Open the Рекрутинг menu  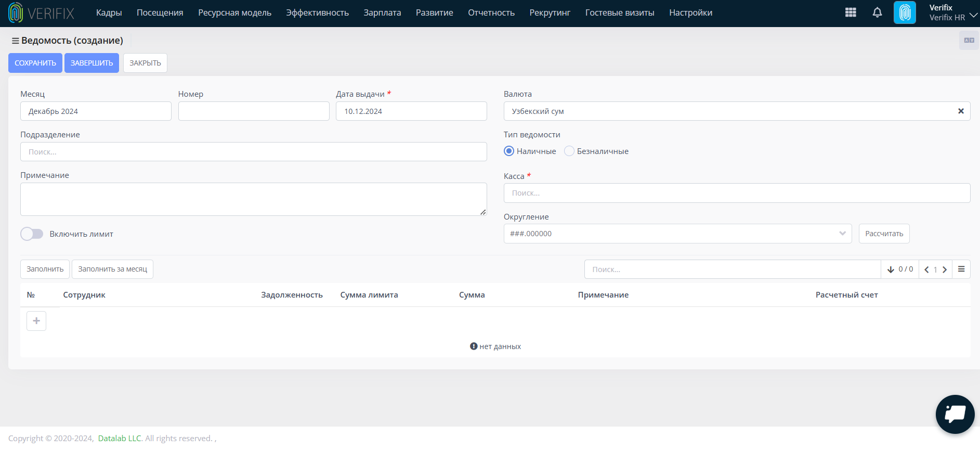coord(550,12)
